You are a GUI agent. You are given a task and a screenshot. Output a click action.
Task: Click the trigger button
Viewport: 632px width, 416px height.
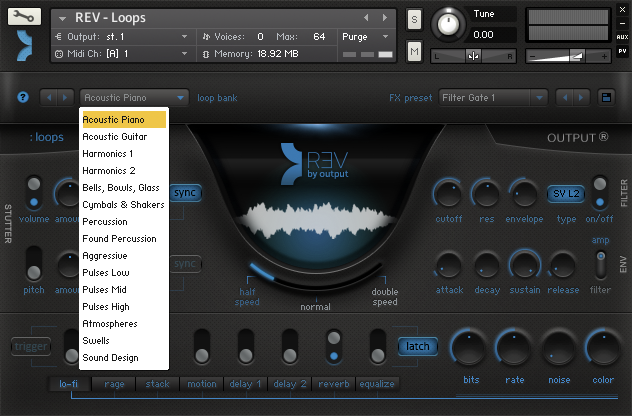(31, 346)
